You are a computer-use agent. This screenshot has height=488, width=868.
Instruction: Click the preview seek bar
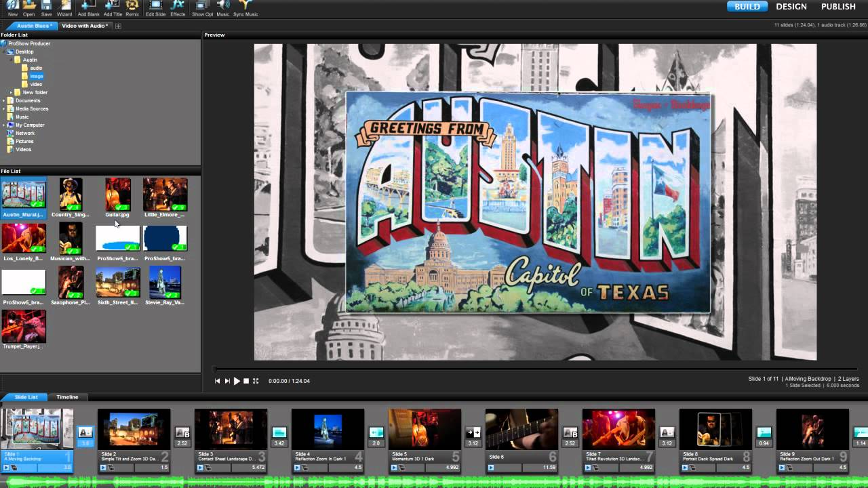click(536, 369)
